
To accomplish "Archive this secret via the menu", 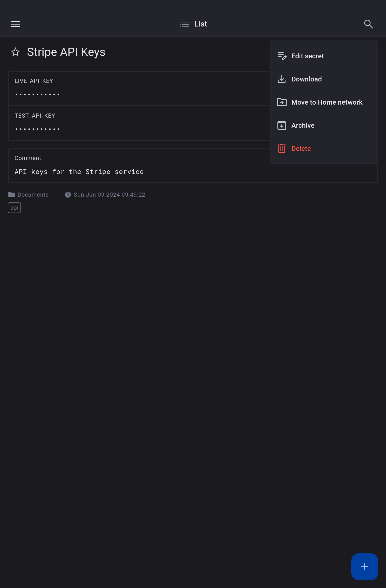I will point(303,126).
